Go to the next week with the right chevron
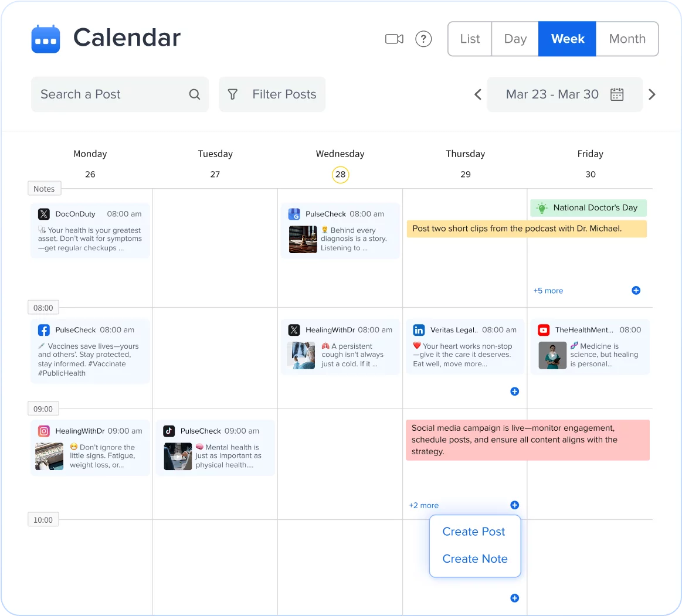Image resolution: width=682 pixels, height=616 pixels. 652,94
